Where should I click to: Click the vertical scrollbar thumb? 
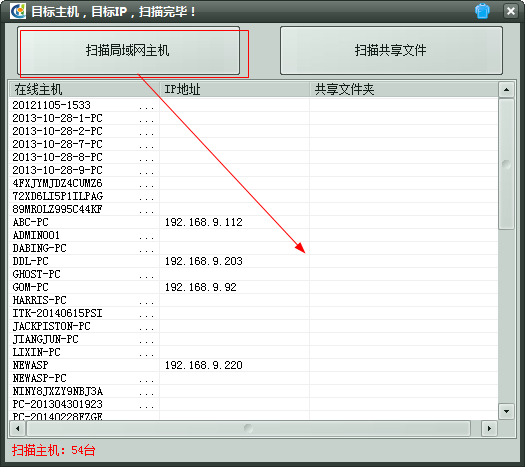click(506, 164)
